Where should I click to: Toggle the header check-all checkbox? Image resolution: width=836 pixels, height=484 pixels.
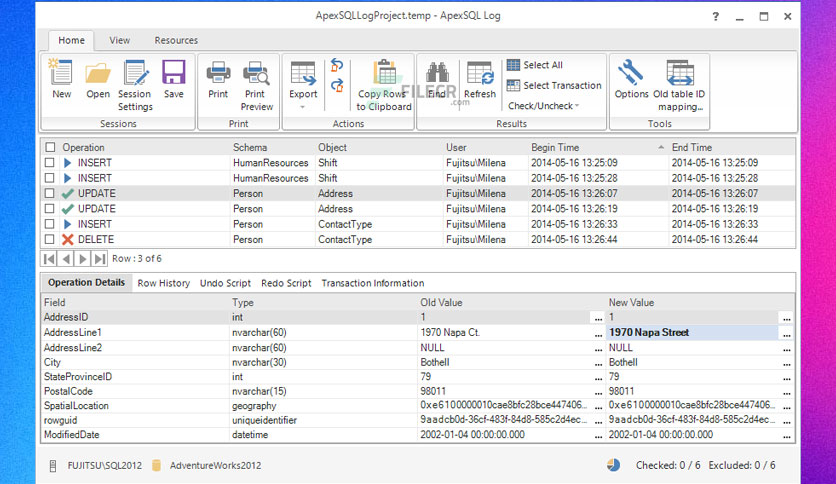pyautogui.click(x=50, y=147)
